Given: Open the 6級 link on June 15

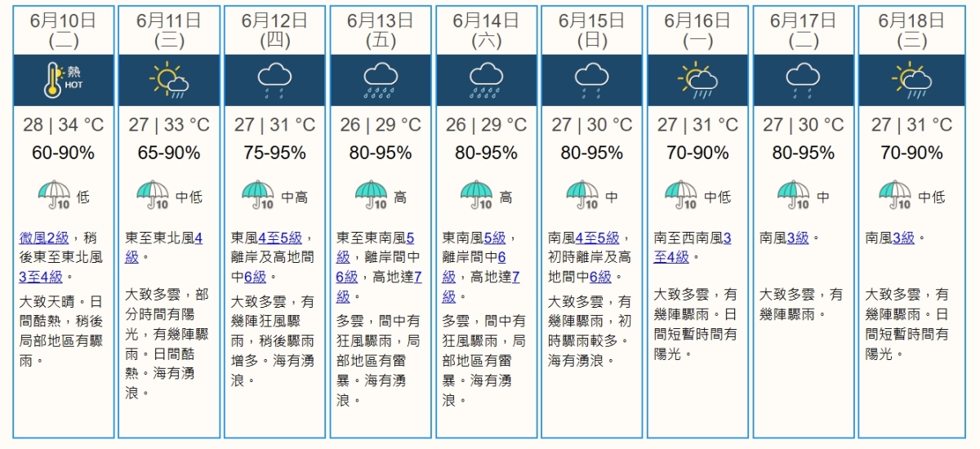Looking at the screenshot, I should click(x=600, y=277).
